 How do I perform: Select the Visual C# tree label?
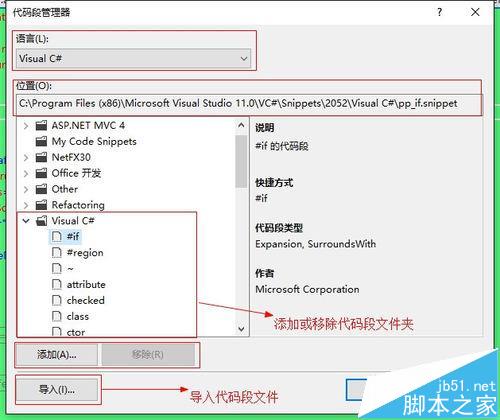coord(73,221)
